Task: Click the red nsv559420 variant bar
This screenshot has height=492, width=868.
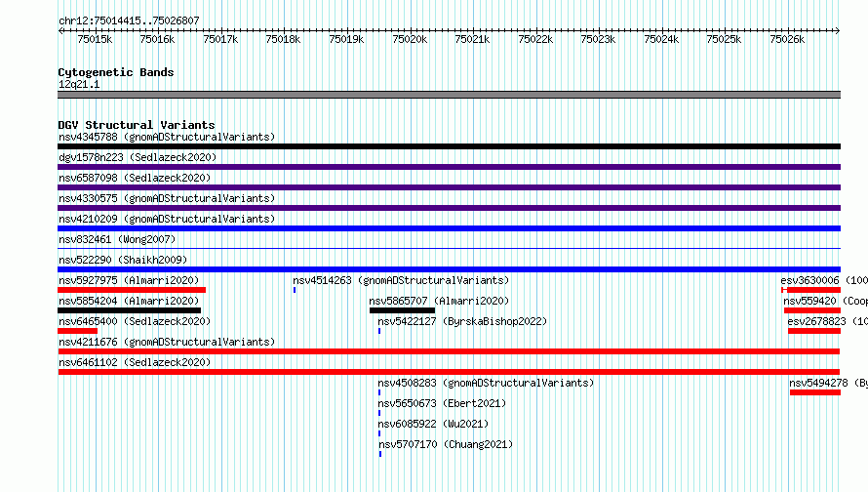Action: click(x=812, y=310)
